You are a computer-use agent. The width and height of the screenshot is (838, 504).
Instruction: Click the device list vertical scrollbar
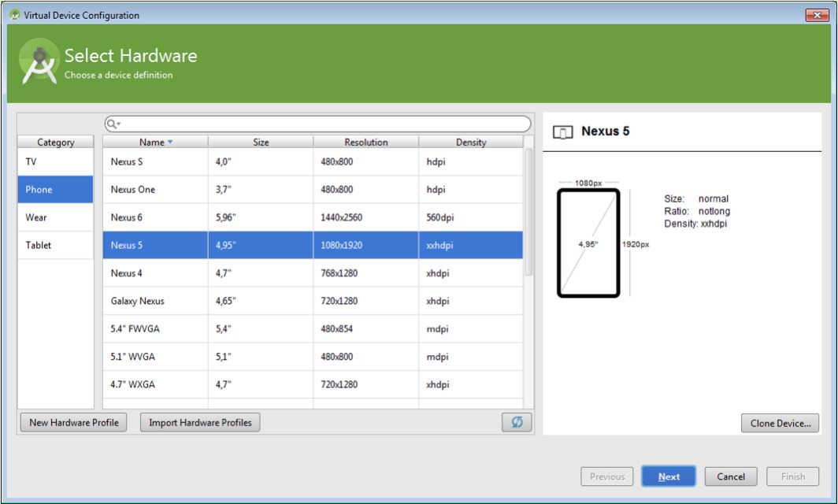[x=528, y=213]
